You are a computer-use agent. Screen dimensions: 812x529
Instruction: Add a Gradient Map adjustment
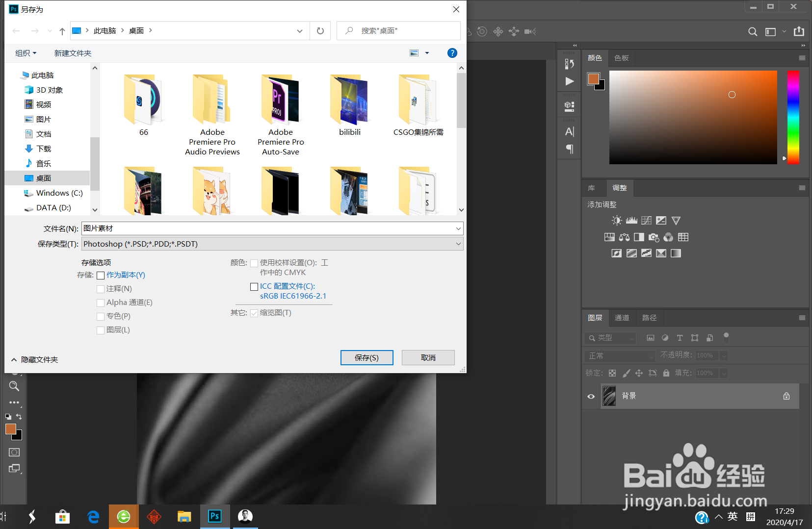pyautogui.click(x=676, y=253)
